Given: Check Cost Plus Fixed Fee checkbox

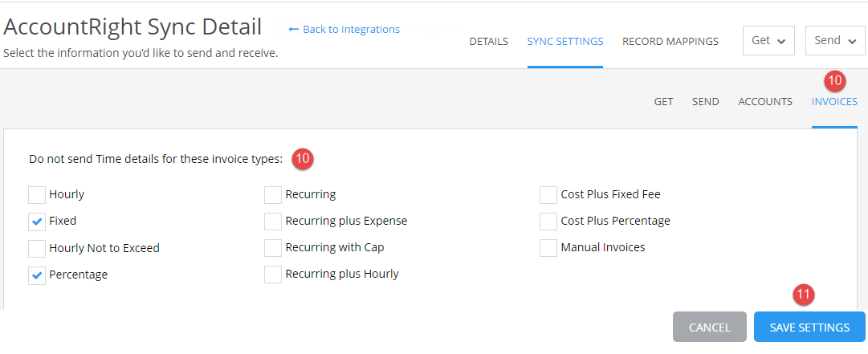Looking at the screenshot, I should click(x=548, y=195).
